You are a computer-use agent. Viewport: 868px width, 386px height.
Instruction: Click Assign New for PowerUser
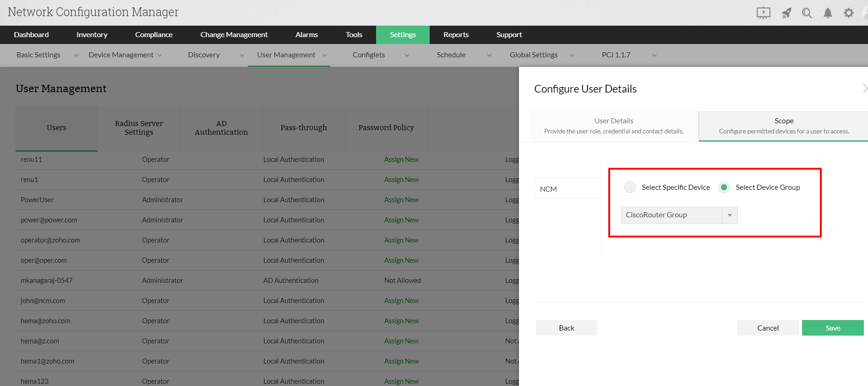401,200
